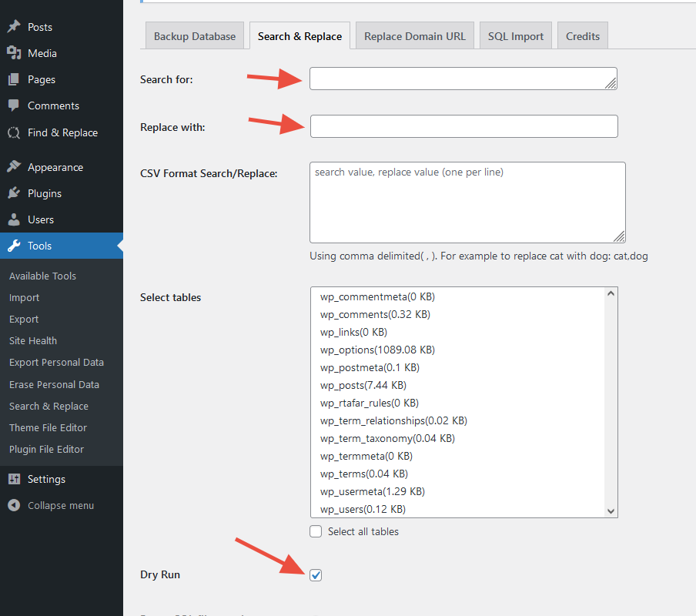Uncheck the Dry Run checkbox
Image resolution: width=696 pixels, height=616 pixels.
tap(316, 575)
